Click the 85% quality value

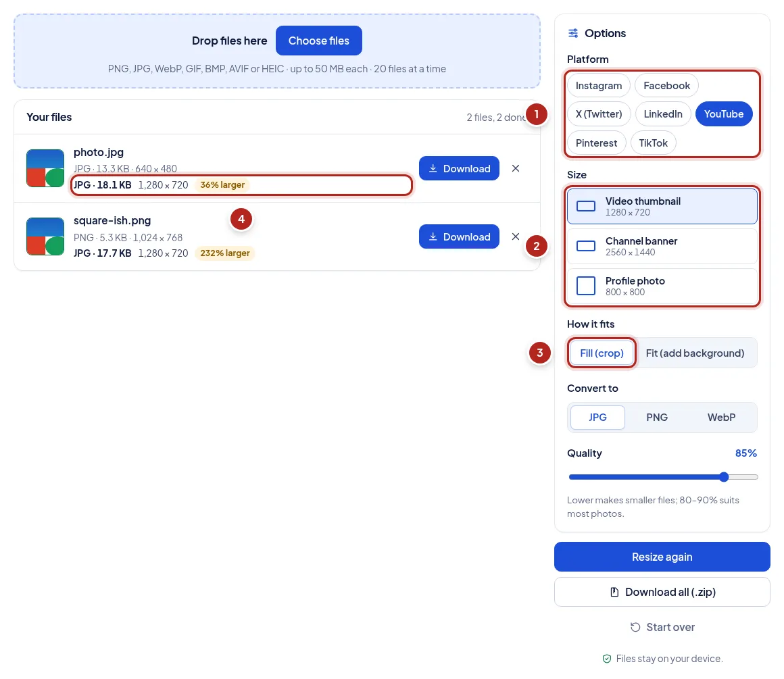coord(745,453)
